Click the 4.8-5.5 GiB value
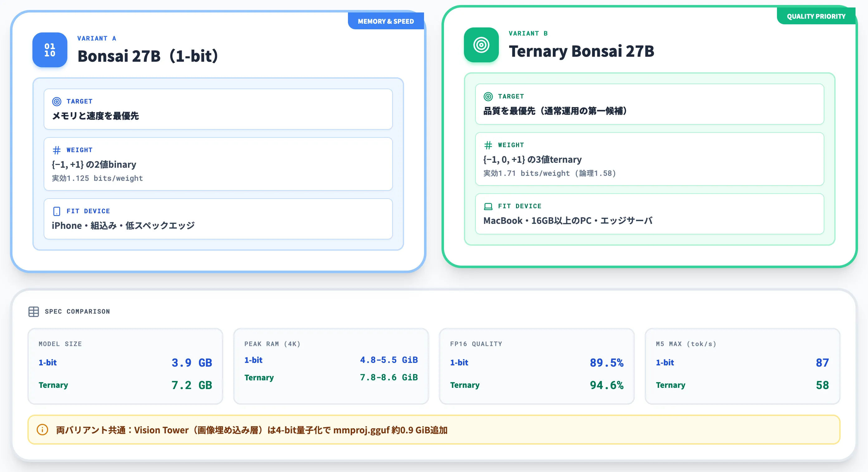The width and height of the screenshot is (868, 472). pyautogui.click(x=389, y=360)
